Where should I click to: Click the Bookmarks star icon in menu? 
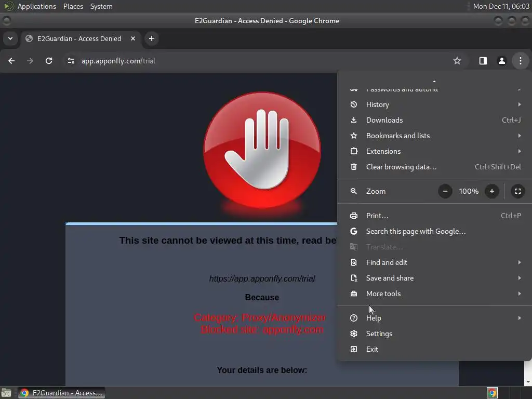click(353, 136)
